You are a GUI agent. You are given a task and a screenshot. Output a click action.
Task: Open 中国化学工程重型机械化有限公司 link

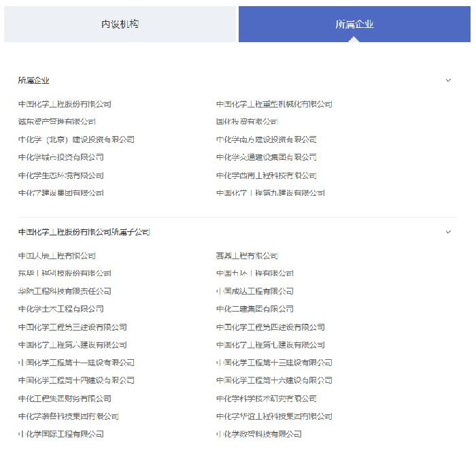[x=274, y=104]
